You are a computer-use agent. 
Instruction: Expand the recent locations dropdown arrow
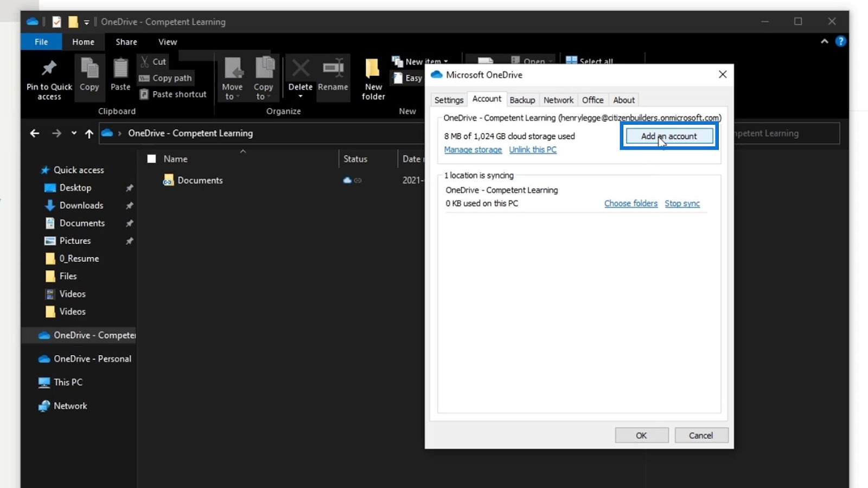(74, 133)
